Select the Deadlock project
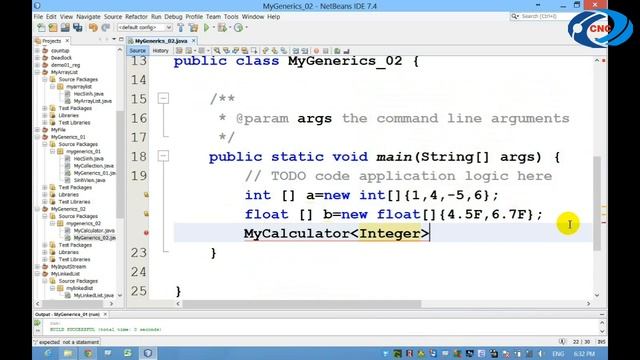This screenshot has width=640, height=360. point(61,58)
